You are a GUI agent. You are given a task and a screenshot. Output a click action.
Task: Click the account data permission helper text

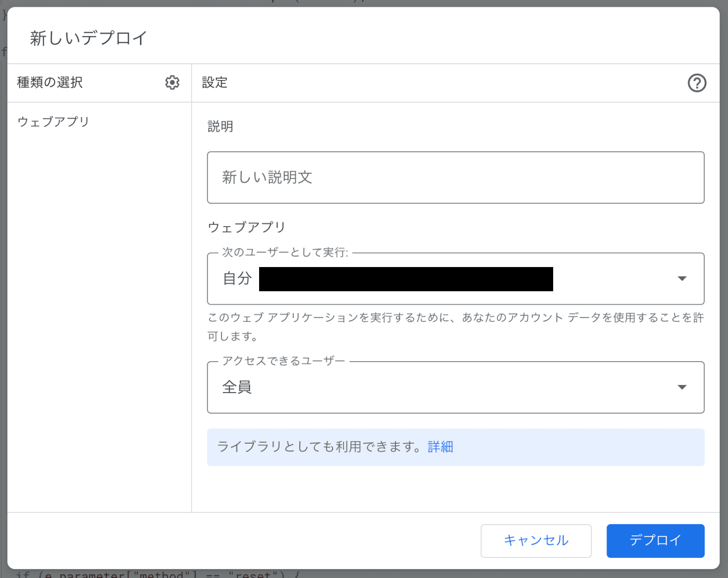click(455, 318)
